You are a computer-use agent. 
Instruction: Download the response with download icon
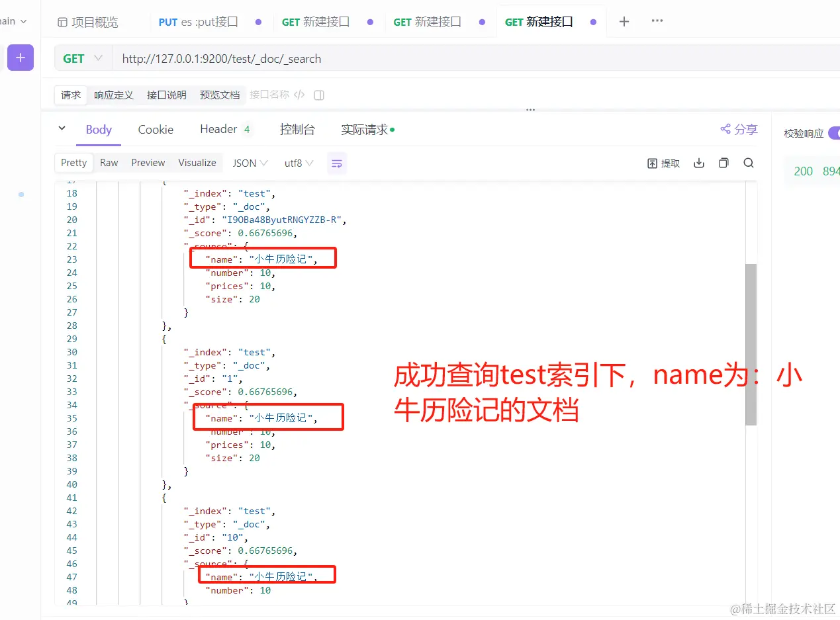pos(699,163)
